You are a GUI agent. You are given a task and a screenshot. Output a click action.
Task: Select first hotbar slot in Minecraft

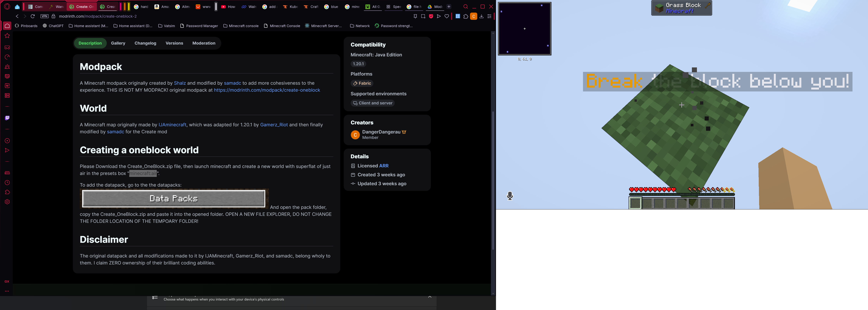[635, 203]
